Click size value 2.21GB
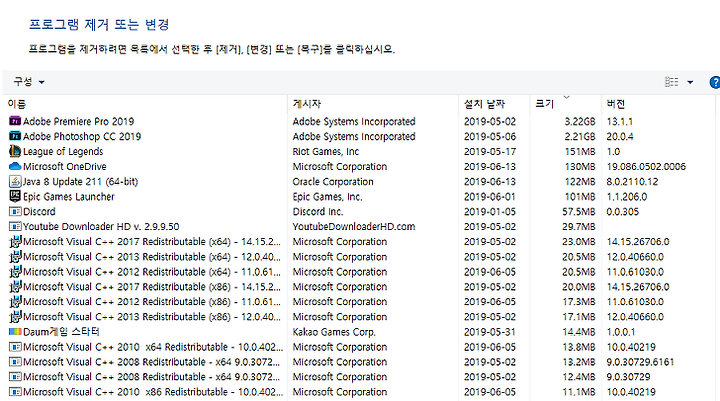 (579, 136)
